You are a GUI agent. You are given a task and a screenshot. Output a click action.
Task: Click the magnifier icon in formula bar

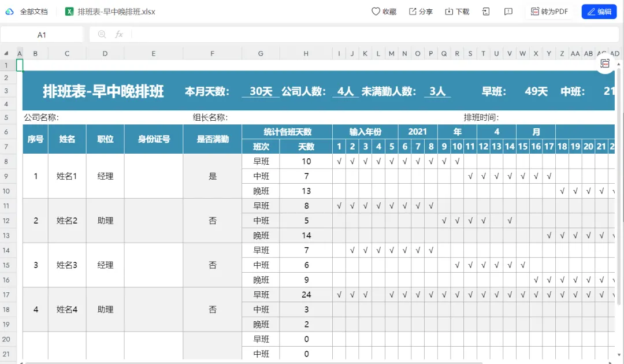102,35
